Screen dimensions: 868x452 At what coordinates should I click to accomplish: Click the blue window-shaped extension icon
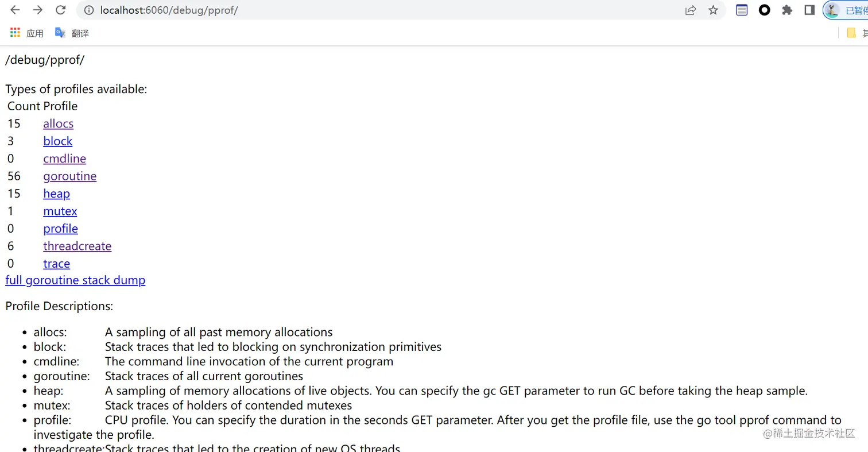pyautogui.click(x=742, y=10)
